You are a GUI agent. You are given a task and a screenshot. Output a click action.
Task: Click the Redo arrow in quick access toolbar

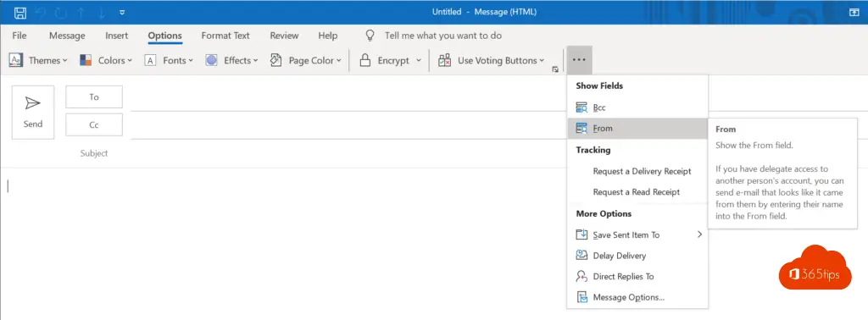tap(60, 12)
